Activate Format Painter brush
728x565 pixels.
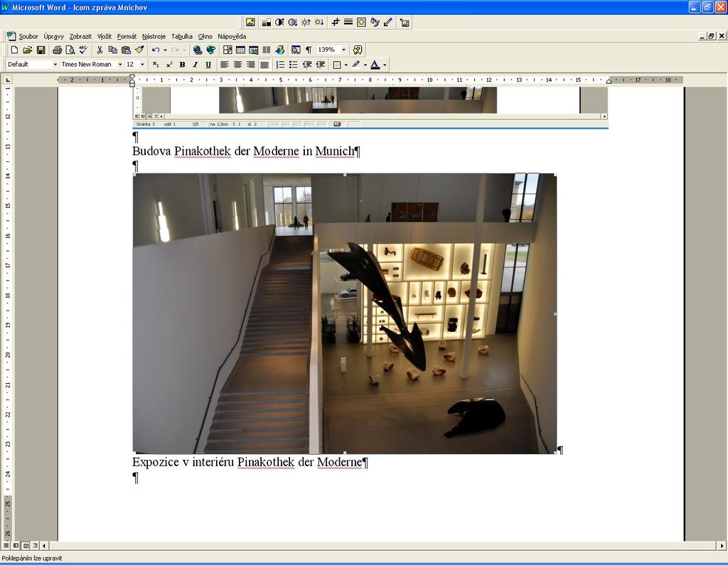(x=139, y=50)
